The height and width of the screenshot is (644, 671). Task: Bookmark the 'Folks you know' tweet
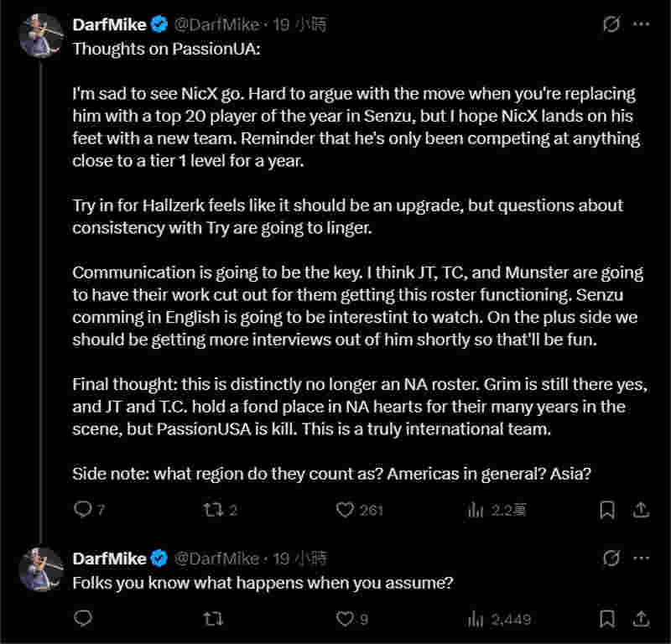click(x=607, y=619)
